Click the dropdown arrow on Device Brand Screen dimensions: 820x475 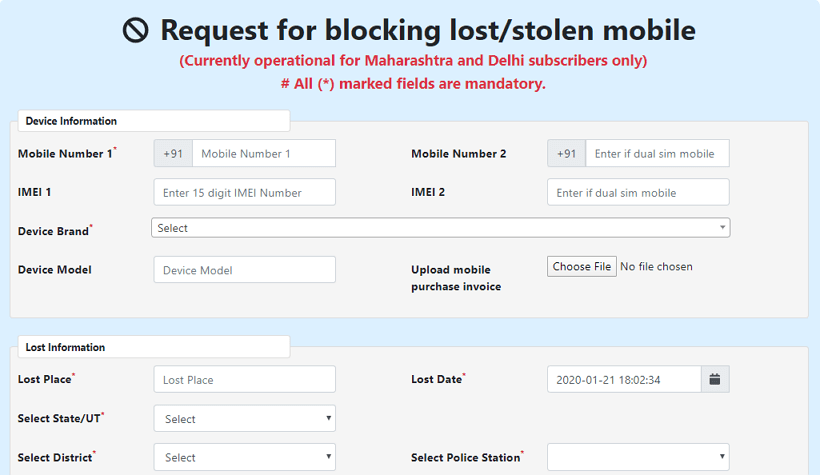click(x=722, y=228)
